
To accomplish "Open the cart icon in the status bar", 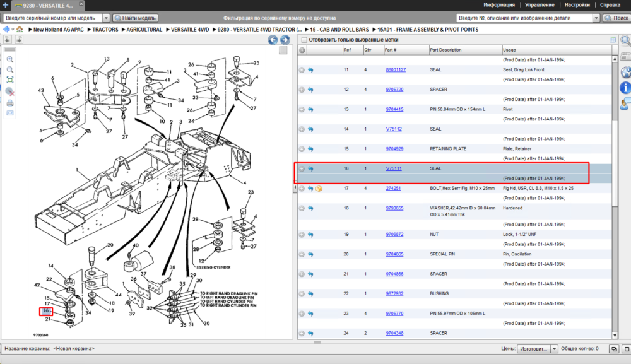I will [614, 349].
